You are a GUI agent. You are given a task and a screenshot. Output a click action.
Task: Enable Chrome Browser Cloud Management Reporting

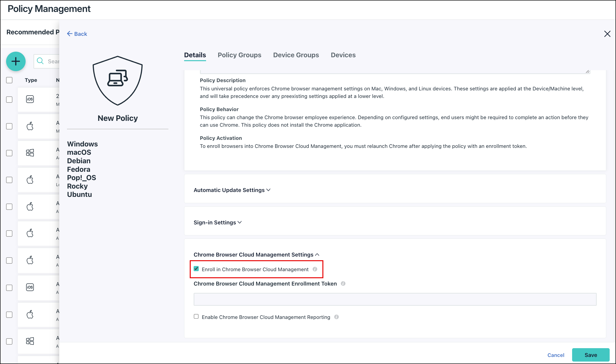tap(196, 317)
